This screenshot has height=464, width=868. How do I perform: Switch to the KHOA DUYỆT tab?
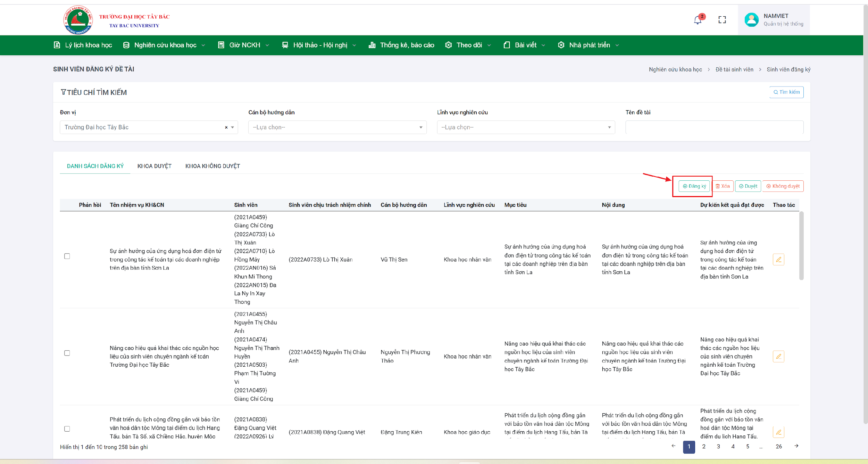pos(155,166)
